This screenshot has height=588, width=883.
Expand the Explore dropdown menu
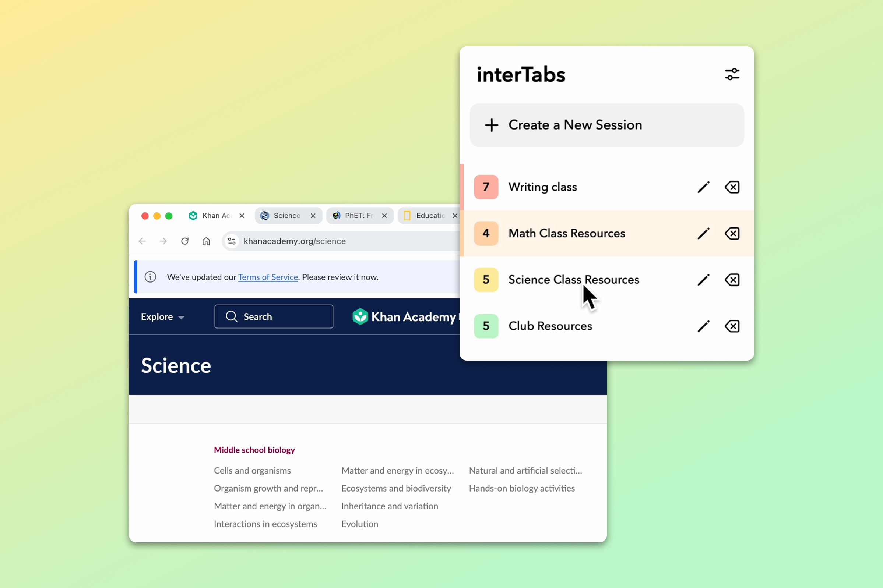[162, 317]
